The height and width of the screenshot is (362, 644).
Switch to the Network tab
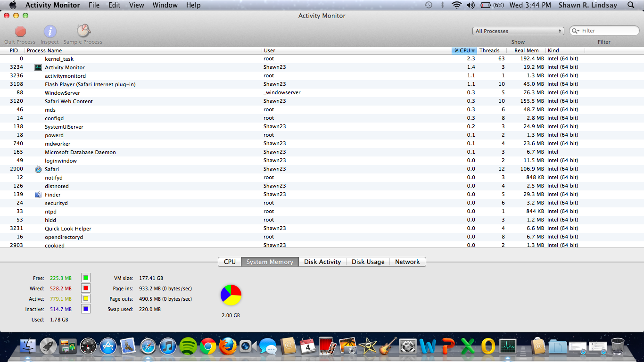[x=407, y=262]
